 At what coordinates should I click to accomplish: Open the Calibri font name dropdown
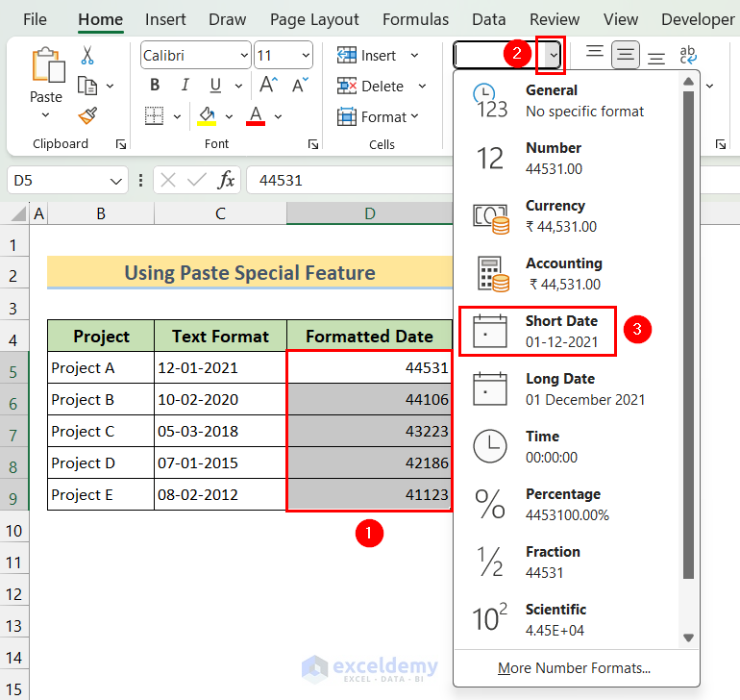[x=244, y=55]
